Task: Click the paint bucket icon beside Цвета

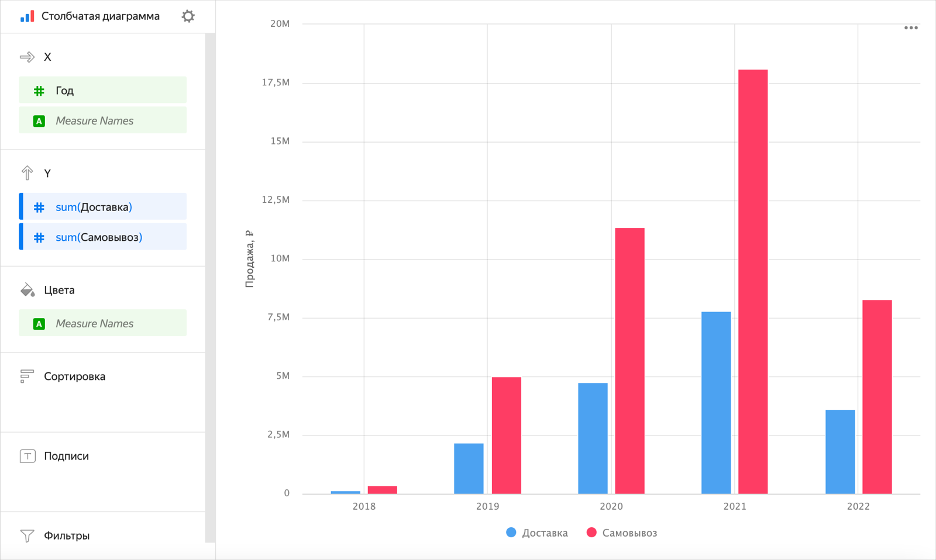Action: tap(27, 289)
